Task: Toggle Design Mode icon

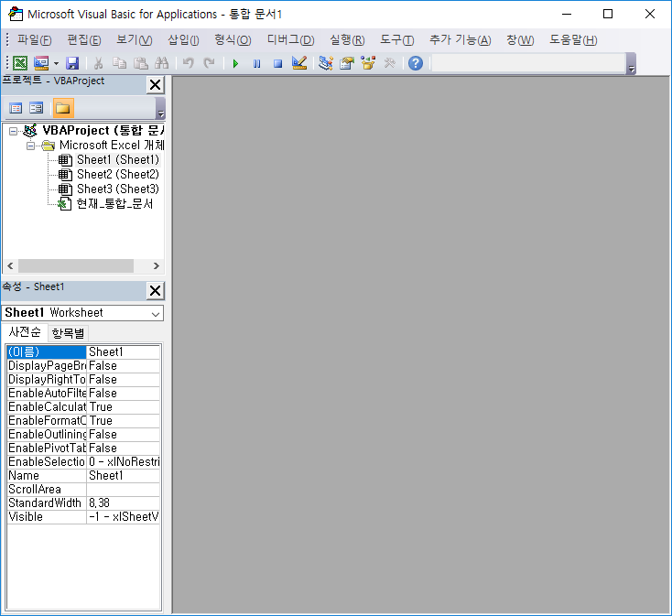Action: click(x=299, y=63)
